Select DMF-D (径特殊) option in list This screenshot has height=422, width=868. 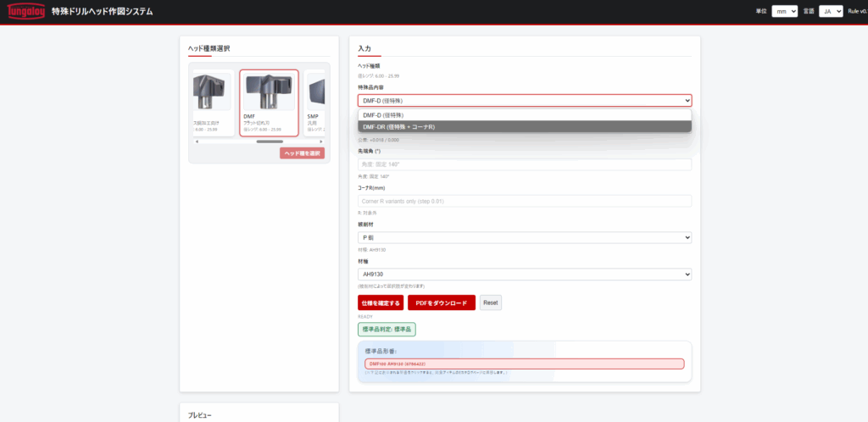[525, 114]
